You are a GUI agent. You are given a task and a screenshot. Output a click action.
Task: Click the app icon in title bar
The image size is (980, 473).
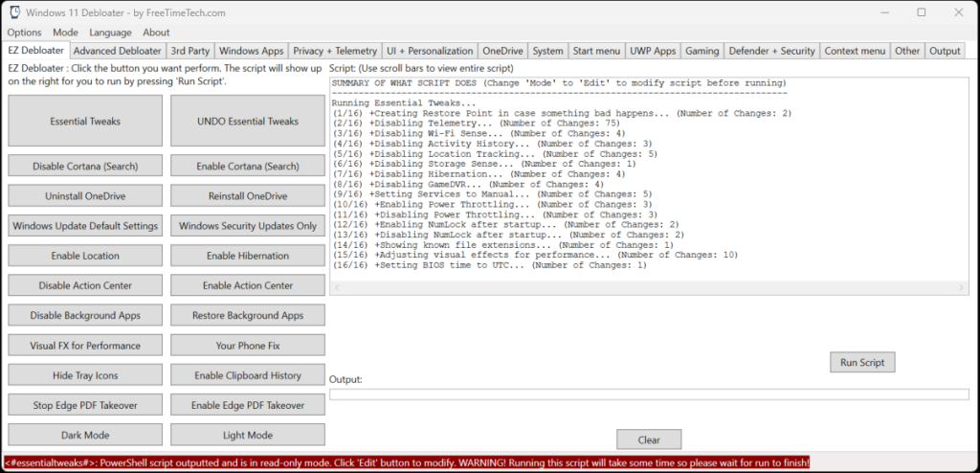(x=15, y=12)
